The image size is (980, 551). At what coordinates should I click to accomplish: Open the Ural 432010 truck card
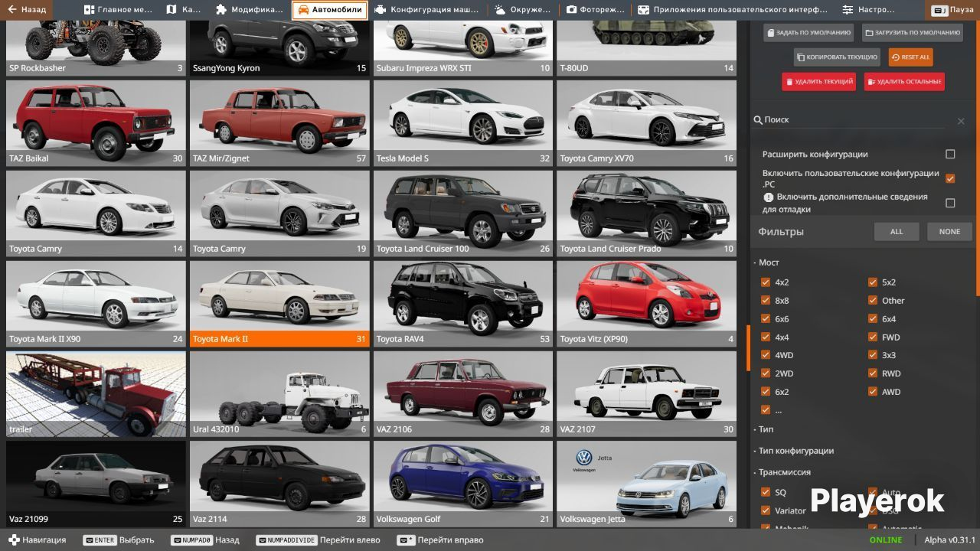tap(279, 393)
